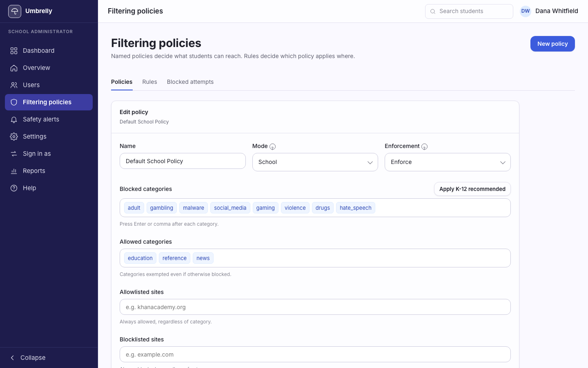Image resolution: width=588 pixels, height=368 pixels.
Task: Open Help in the sidebar
Action: [x=49, y=188]
